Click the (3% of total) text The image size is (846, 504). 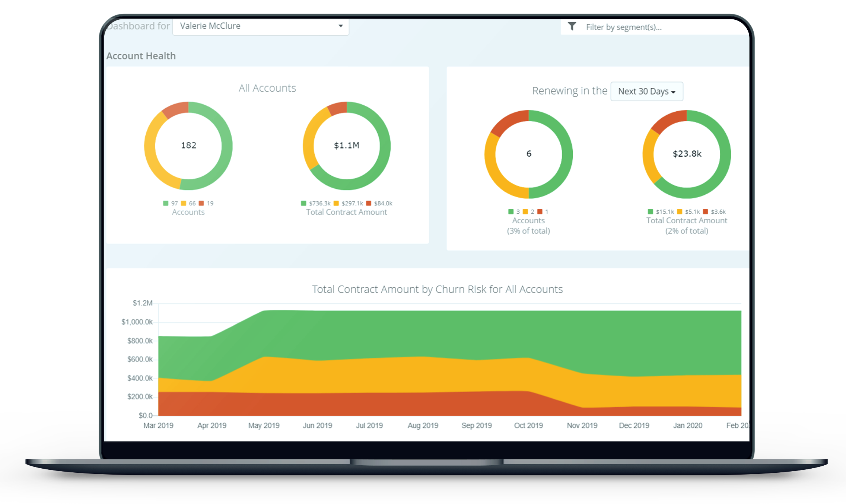click(x=528, y=231)
